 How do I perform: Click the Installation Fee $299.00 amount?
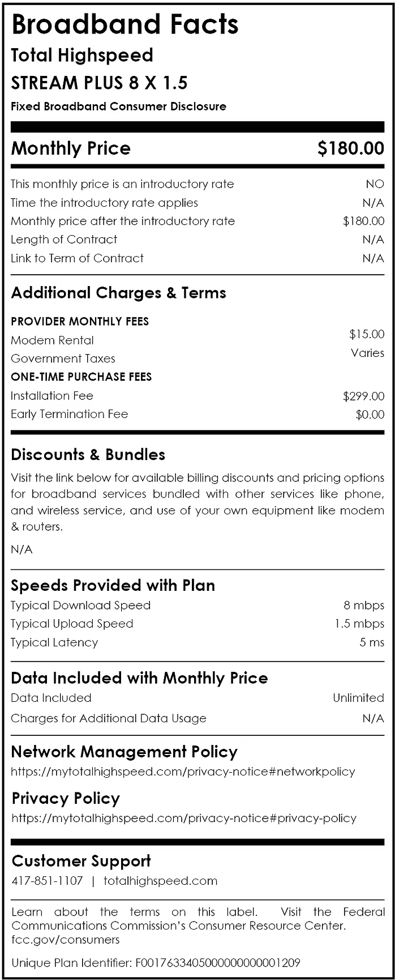pyautogui.click(x=363, y=396)
